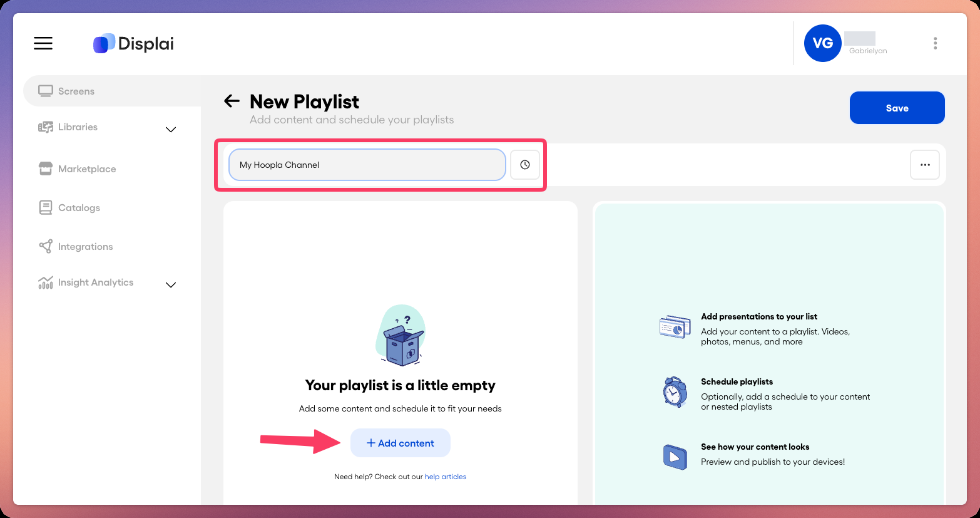The height and width of the screenshot is (518, 980).
Task: Click the Catalogs book icon
Action: click(x=46, y=207)
